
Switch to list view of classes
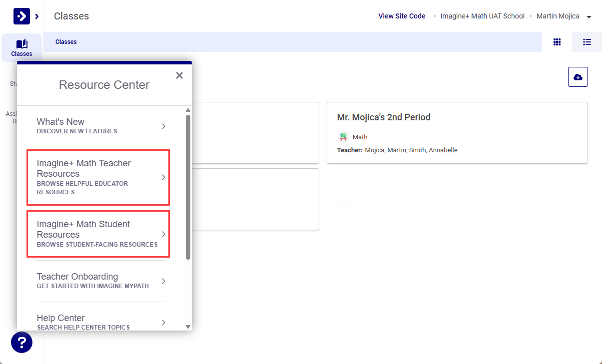pyautogui.click(x=587, y=42)
